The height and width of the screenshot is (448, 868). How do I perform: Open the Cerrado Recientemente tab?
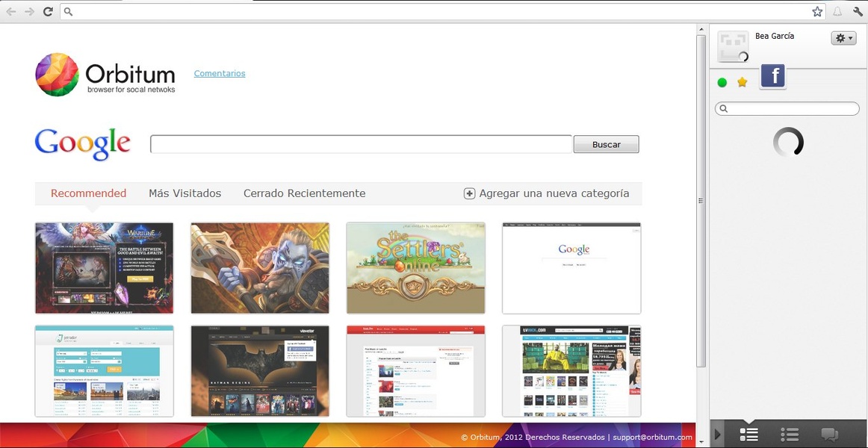coord(304,193)
